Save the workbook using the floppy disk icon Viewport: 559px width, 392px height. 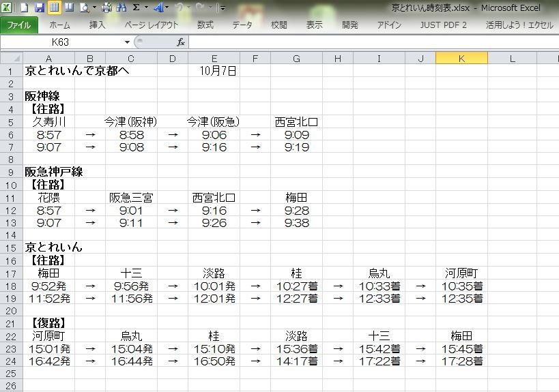coord(39,8)
